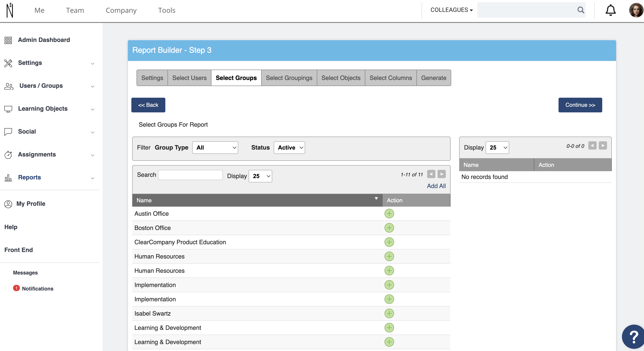Screen dimensions: 644x351
Task: Click the Settings tools icon in sidebar
Action: (8, 63)
